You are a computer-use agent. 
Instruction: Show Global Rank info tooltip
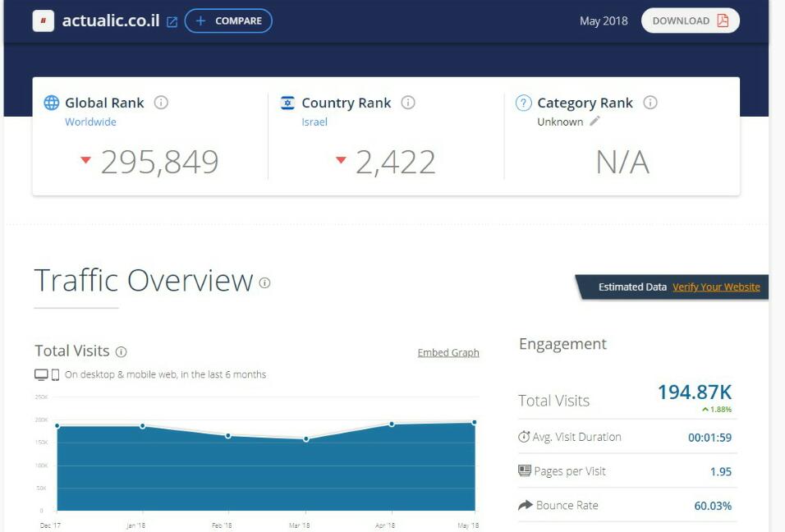pyautogui.click(x=162, y=103)
